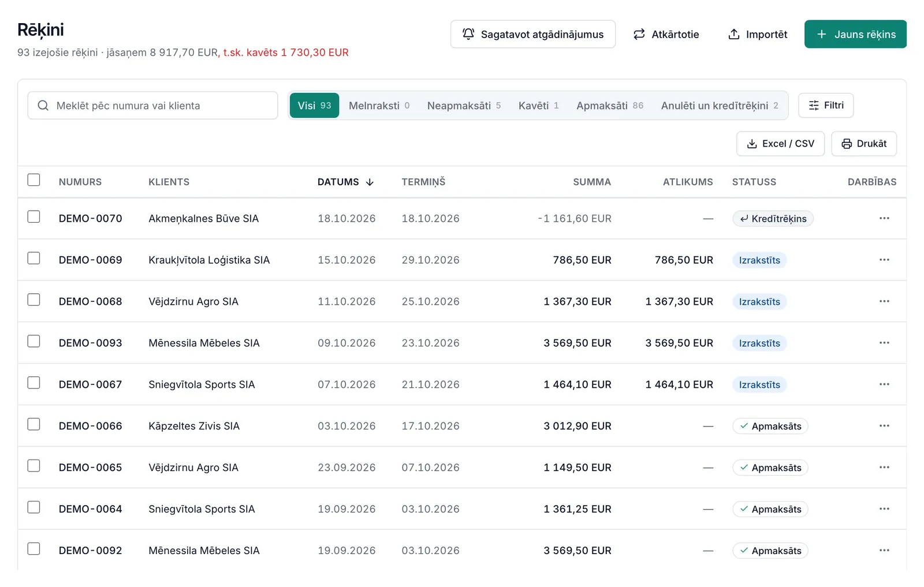Open the Neapmaksāti tab
Image resolution: width=924 pixels, height=587 pixels.
(464, 106)
